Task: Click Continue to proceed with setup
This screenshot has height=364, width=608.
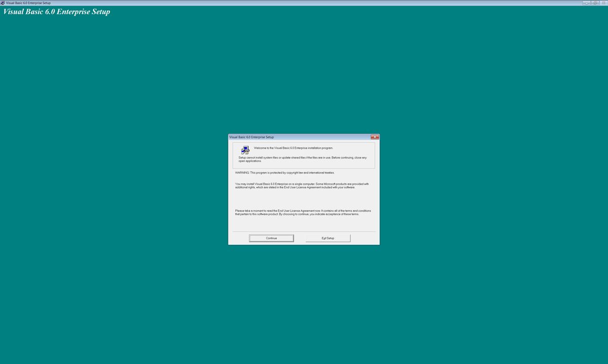Action: pos(271,238)
